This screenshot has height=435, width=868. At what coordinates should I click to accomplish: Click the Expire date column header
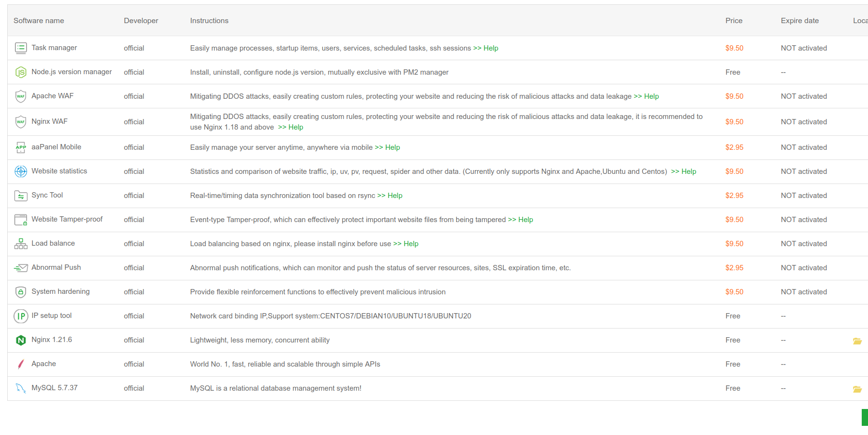coord(800,21)
